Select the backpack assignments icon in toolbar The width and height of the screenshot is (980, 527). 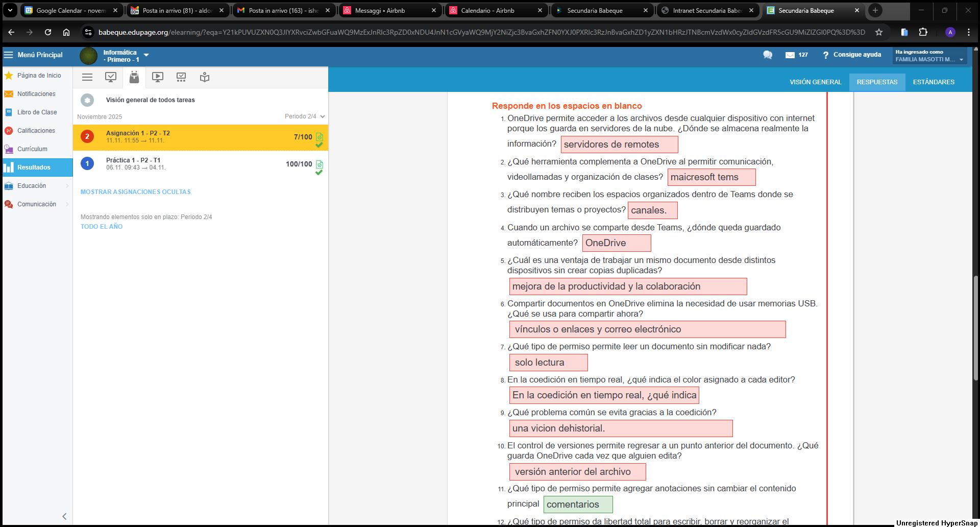point(134,77)
